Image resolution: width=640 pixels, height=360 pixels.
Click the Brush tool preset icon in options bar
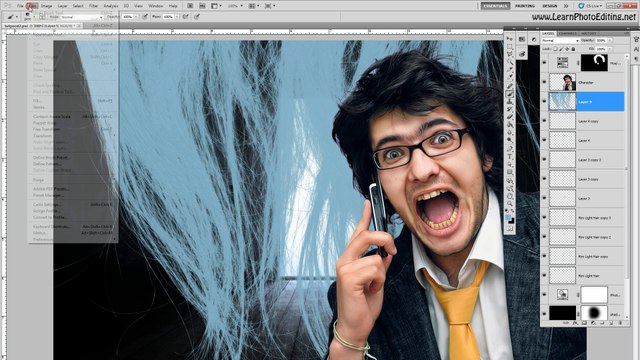click(x=11, y=17)
